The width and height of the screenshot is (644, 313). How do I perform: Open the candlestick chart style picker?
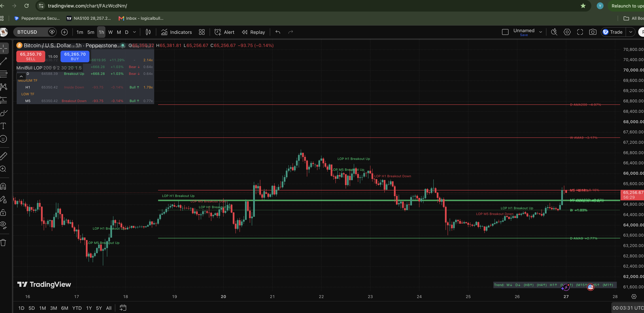148,32
